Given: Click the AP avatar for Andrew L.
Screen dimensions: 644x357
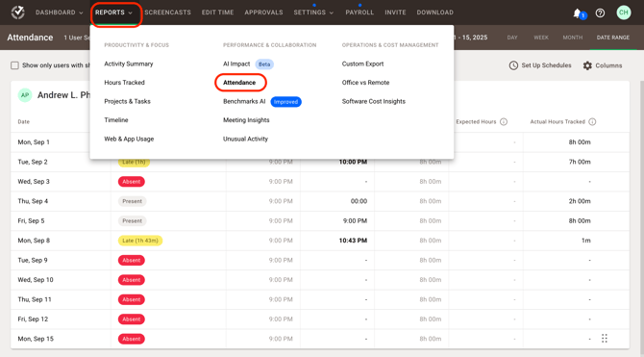Looking at the screenshot, I should coord(25,95).
